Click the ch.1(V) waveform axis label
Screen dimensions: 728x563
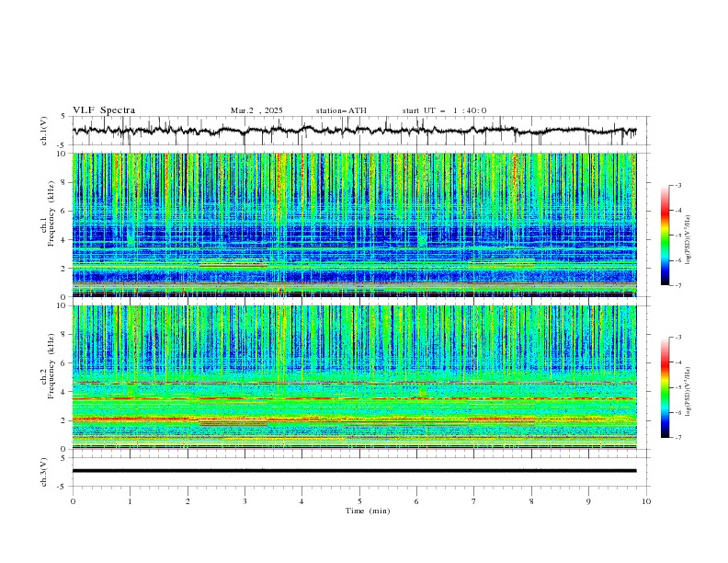pyautogui.click(x=44, y=131)
